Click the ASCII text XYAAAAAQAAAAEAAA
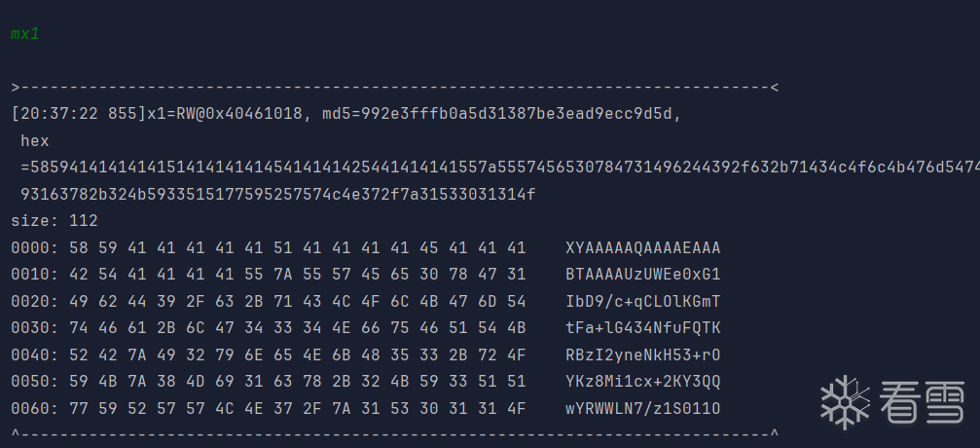 pyautogui.click(x=643, y=247)
